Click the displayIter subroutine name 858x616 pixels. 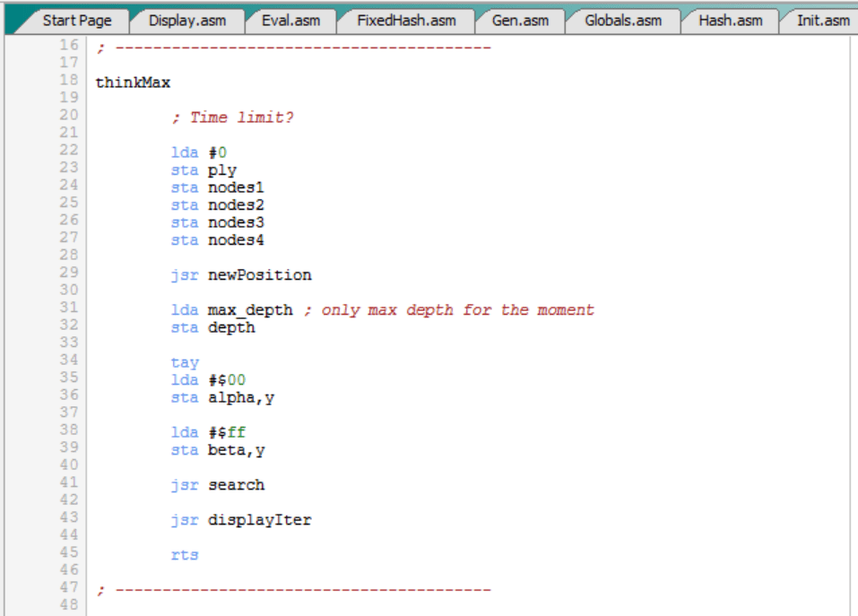point(260,520)
